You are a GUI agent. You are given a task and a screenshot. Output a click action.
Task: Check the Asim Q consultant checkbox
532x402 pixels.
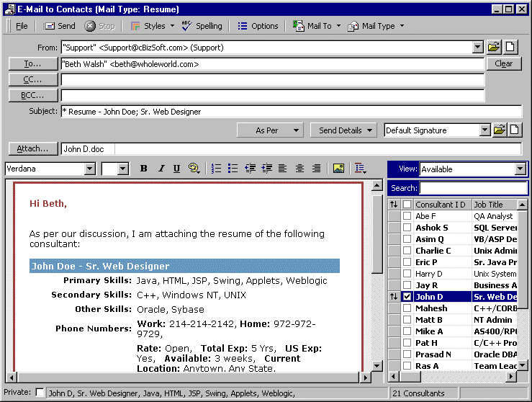(407, 239)
